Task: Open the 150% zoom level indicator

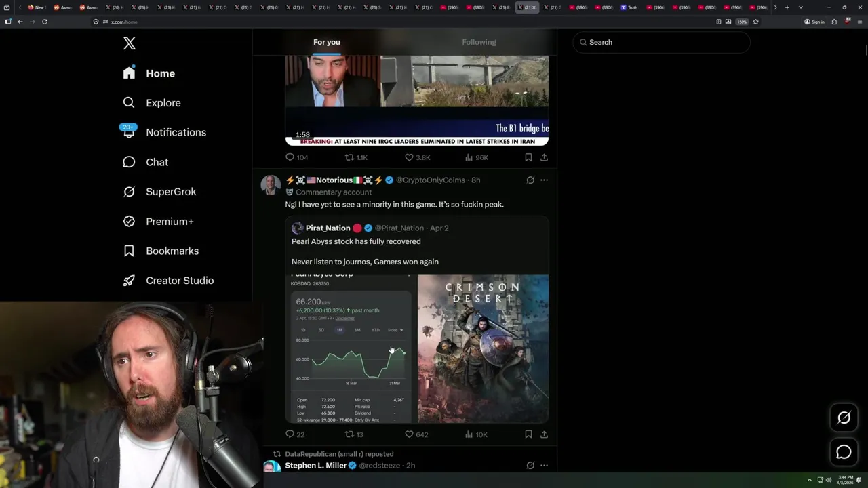Action: [x=742, y=22]
